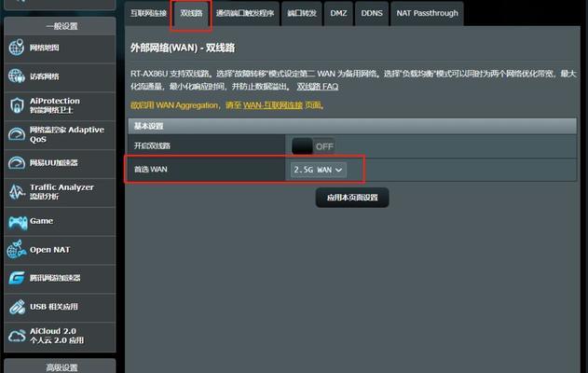Open the AiProtection shield icon
The height and width of the screenshot is (373, 588).
pyautogui.click(x=17, y=105)
